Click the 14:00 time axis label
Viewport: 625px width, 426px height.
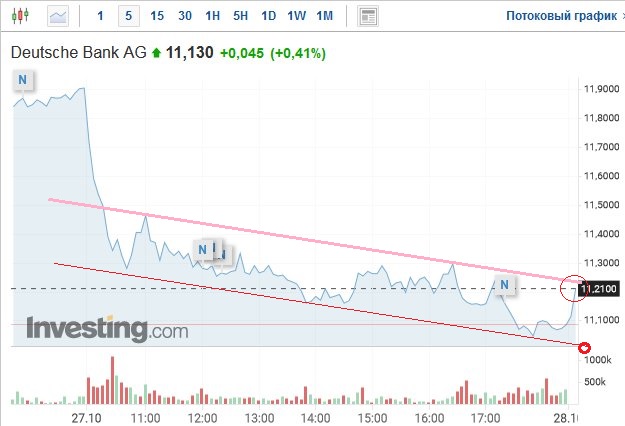click(315, 418)
